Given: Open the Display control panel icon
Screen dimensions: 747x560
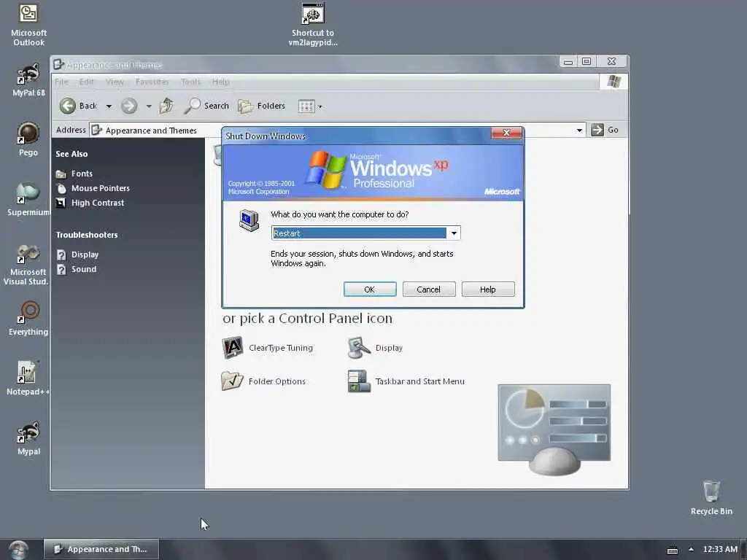Looking at the screenshot, I should pos(376,348).
